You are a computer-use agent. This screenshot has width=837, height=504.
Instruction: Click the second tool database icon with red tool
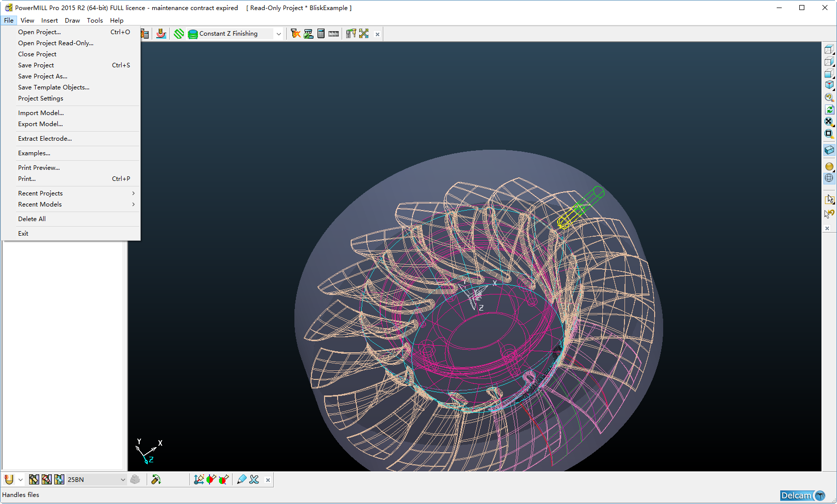[x=47, y=479]
